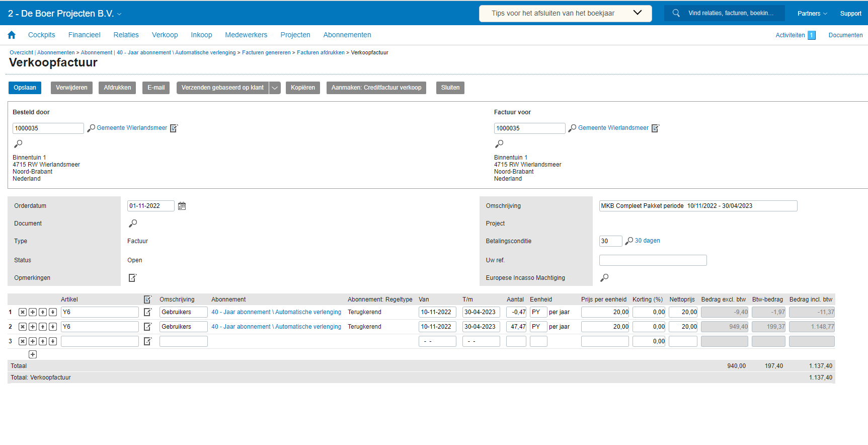868x445 pixels.
Task: Insert a line above row 2
Action: click(x=33, y=327)
